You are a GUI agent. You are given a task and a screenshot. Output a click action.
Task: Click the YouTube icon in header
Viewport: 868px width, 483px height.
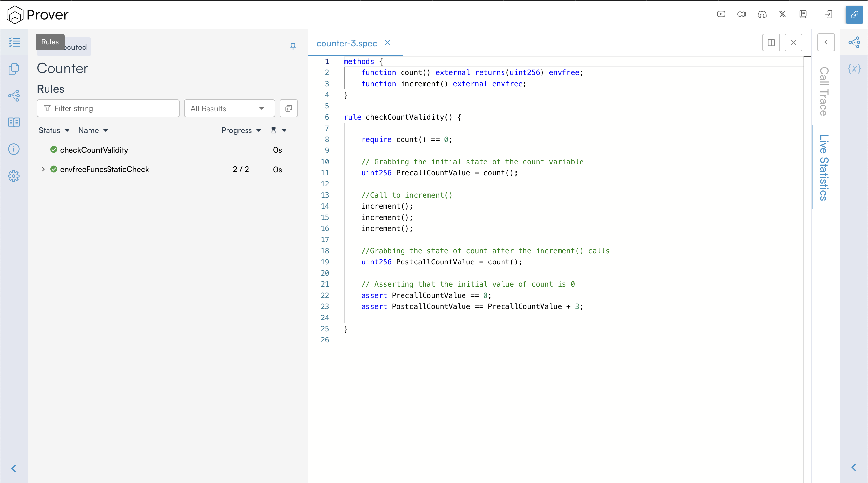[x=721, y=14]
